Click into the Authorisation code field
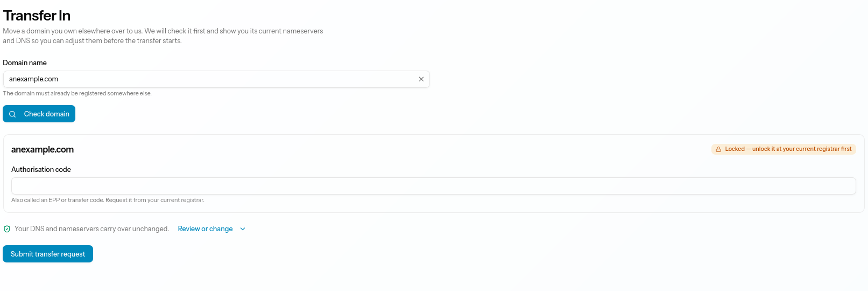868x291 pixels. pyautogui.click(x=434, y=186)
